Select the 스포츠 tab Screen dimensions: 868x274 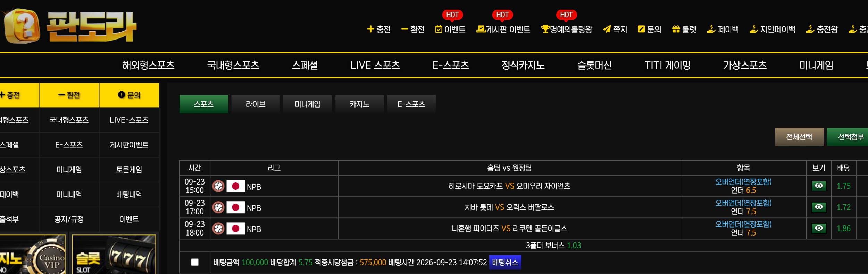point(204,104)
